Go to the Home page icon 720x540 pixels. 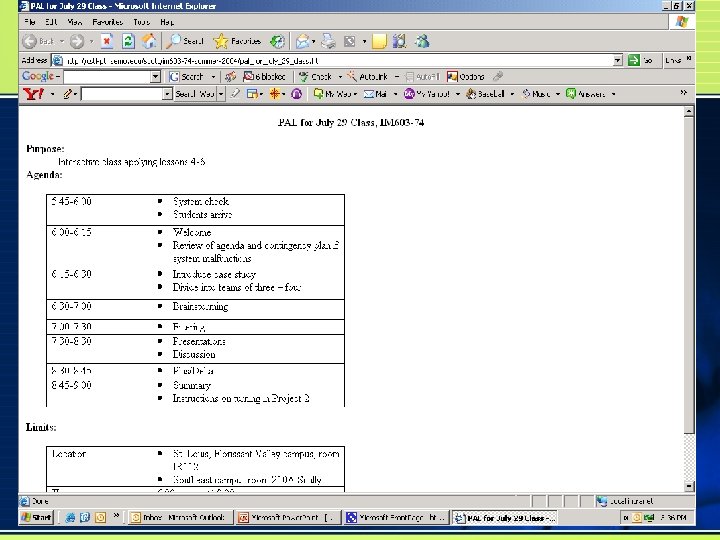pos(149,41)
